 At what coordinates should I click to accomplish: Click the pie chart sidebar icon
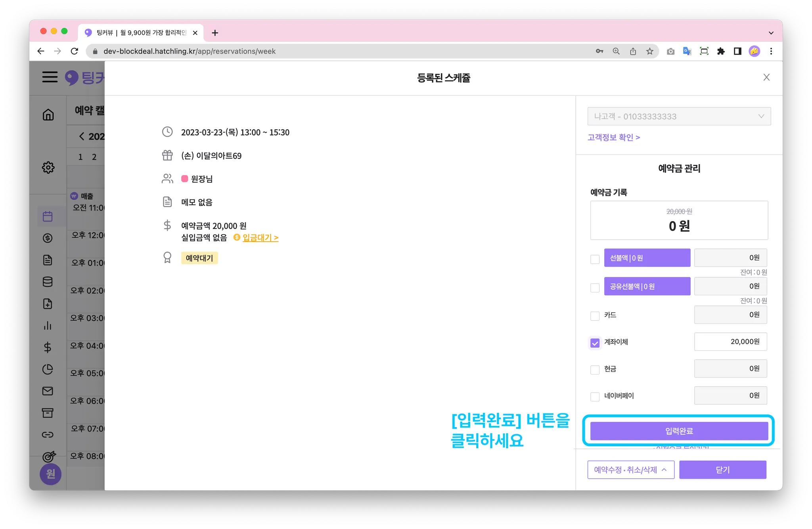pyautogui.click(x=48, y=369)
